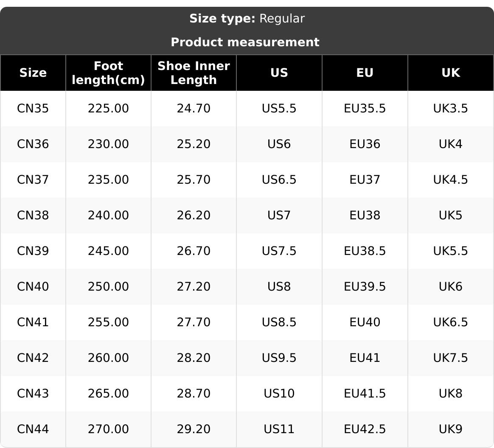This screenshot has height=448, width=494.
Task: Click the US column header
Action: tap(279, 73)
